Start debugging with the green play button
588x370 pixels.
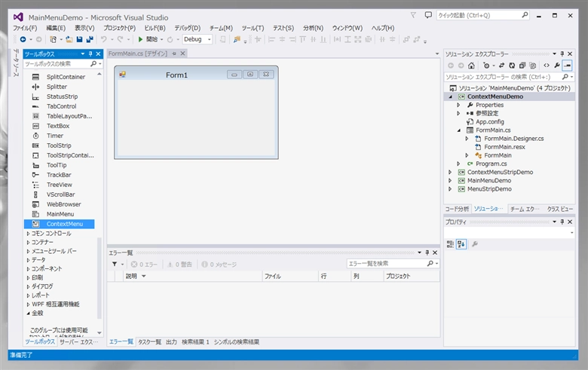click(140, 39)
